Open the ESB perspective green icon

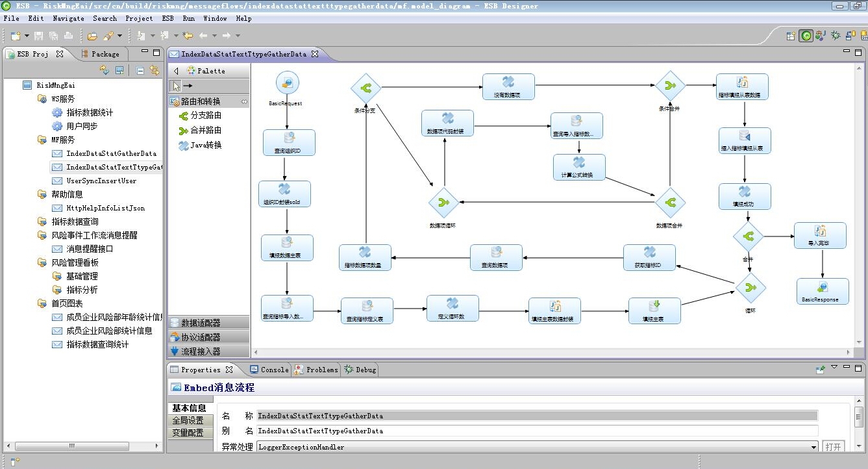[806, 36]
